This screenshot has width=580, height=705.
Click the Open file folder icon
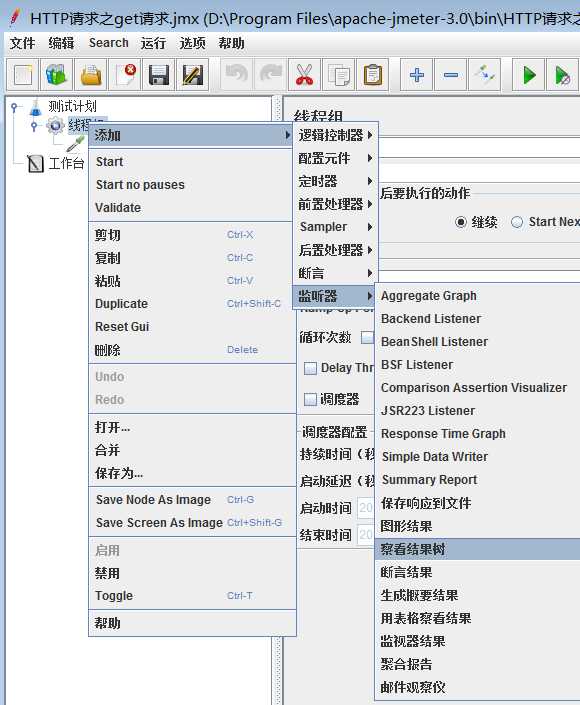point(91,75)
